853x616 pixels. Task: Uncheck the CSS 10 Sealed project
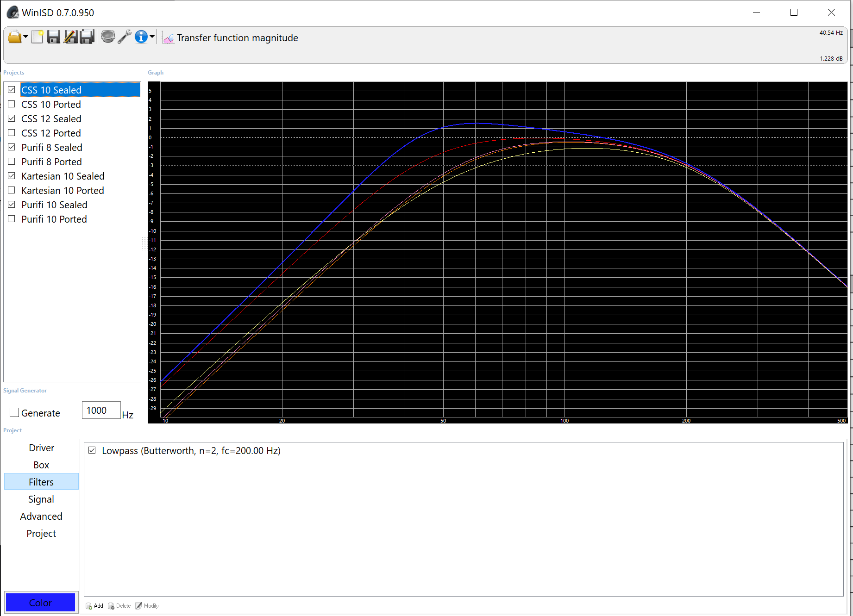coord(12,90)
